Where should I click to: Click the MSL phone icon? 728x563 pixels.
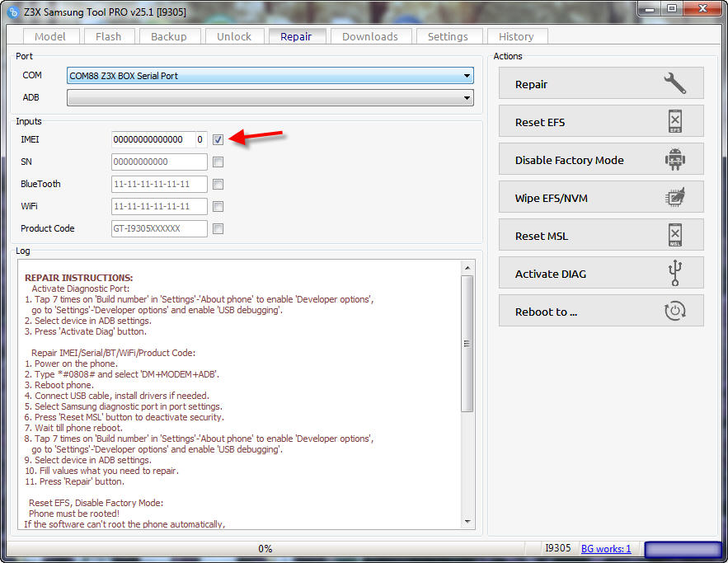674,235
